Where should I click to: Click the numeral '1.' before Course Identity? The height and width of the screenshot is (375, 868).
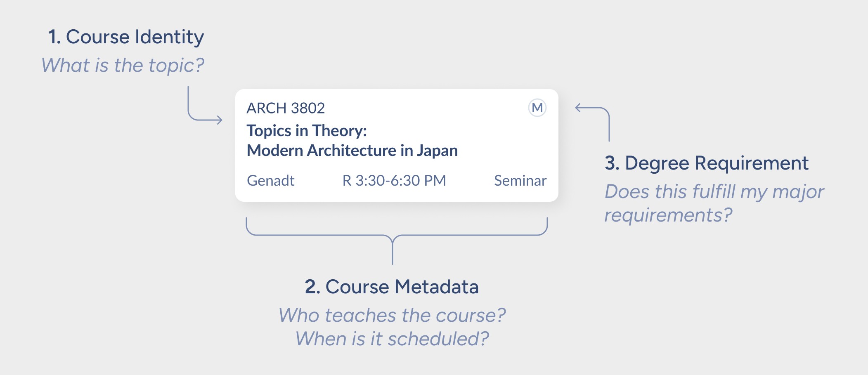[54, 37]
